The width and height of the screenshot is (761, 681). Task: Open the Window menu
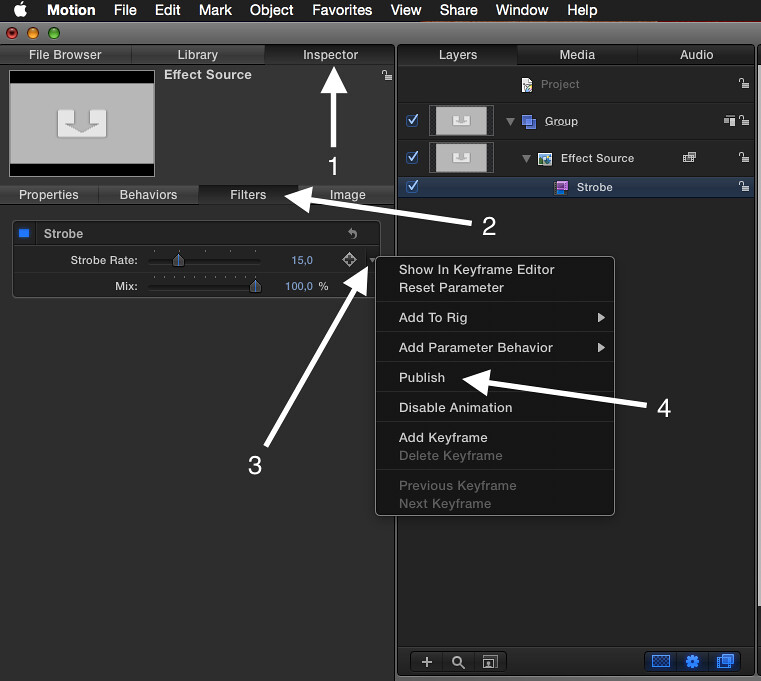tap(522, 10)
